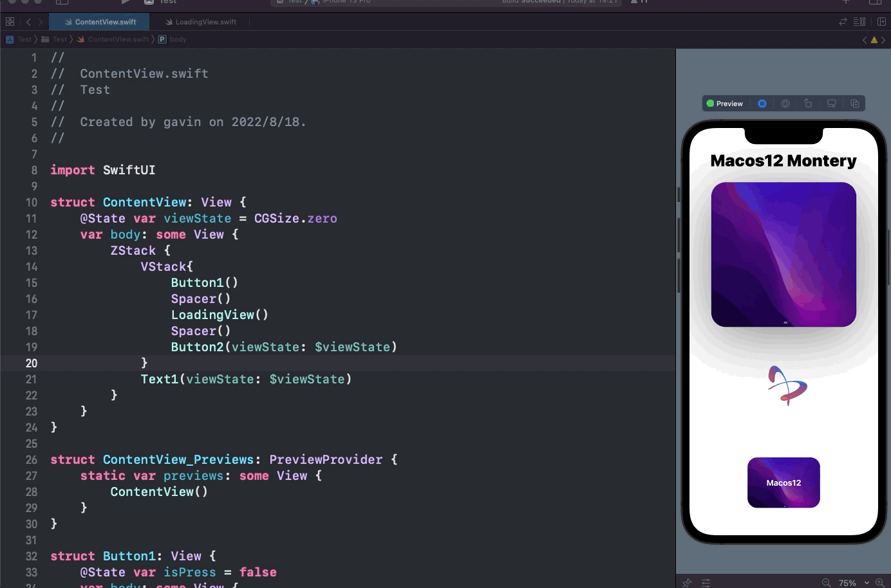Click 'struct ContentView_Previews' declaration line
This screenshot has width=891, height=588.
tap(224, 460)
